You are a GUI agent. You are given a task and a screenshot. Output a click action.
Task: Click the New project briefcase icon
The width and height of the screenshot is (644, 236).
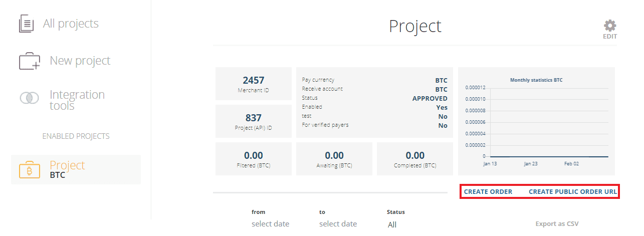click(30, 61)
